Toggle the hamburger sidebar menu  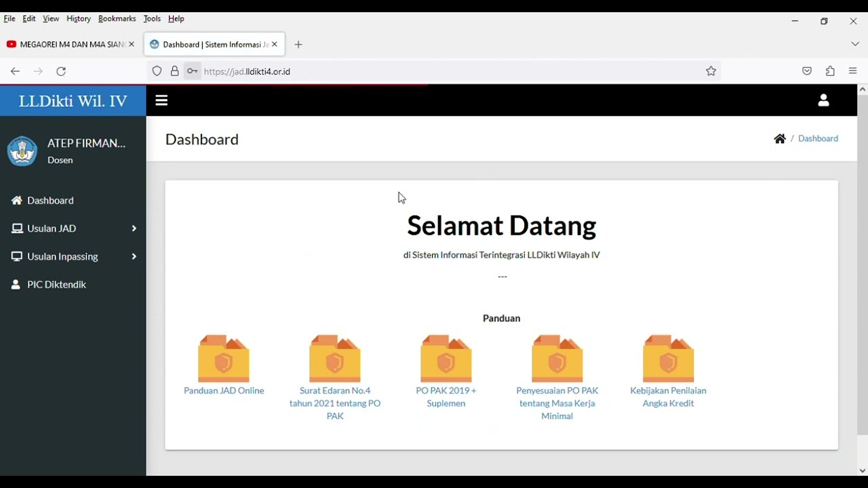pyautogui.click(x=161, y=100)
